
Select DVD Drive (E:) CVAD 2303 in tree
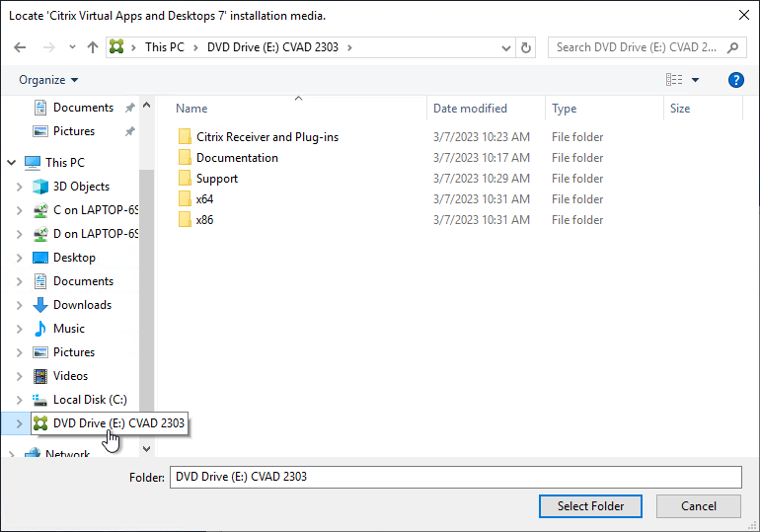click(x=110, y=423)
